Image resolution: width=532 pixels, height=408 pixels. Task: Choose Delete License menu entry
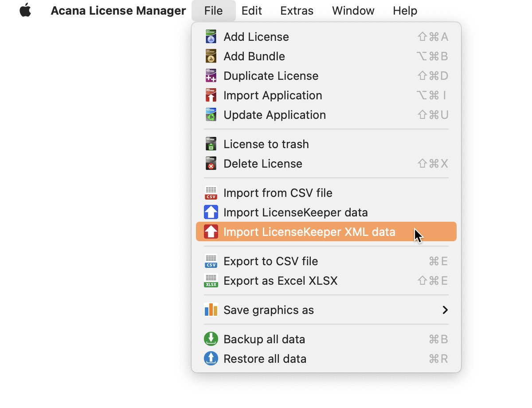(x=326, y=164)
